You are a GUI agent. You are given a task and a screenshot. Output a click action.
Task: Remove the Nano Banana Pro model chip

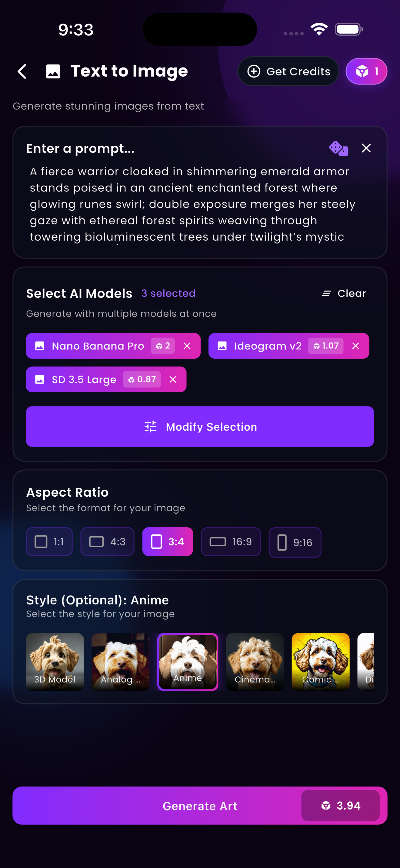(x=188, y=346)
